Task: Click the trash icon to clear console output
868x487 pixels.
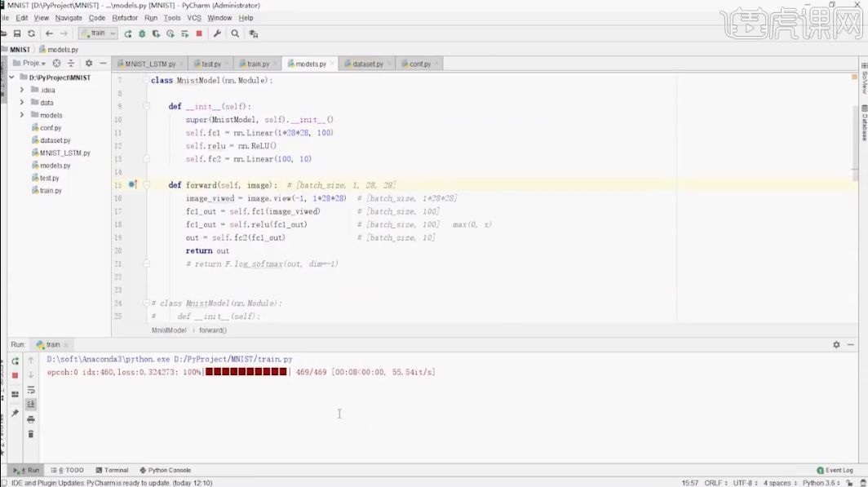Action: [31, 434]
